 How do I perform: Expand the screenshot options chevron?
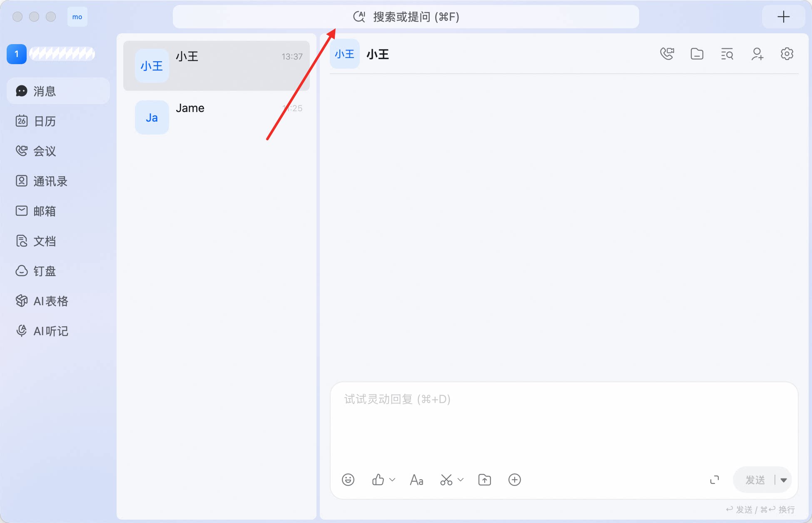461,480
